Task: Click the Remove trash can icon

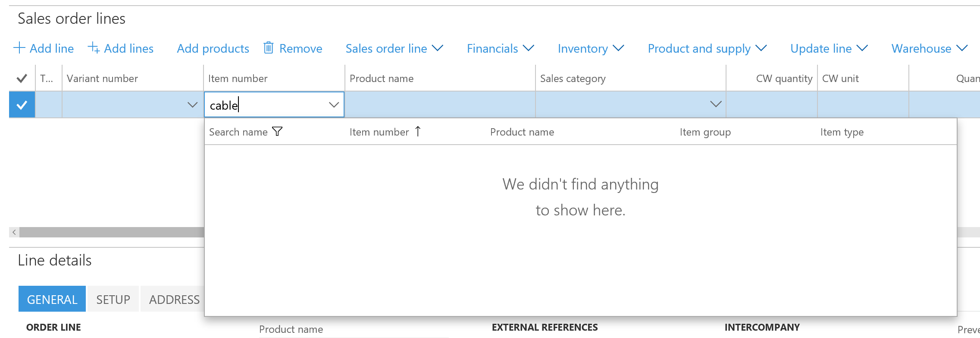Action: click(268, 47)
